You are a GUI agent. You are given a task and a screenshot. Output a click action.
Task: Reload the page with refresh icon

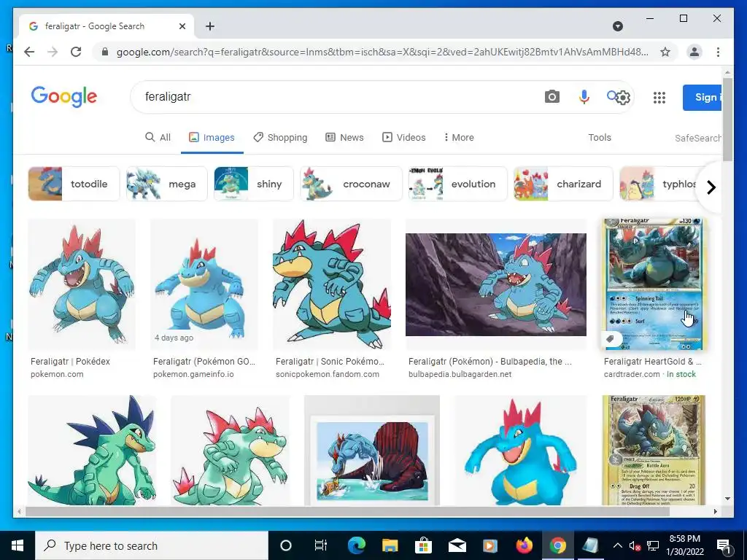click(x=76, y=52)
